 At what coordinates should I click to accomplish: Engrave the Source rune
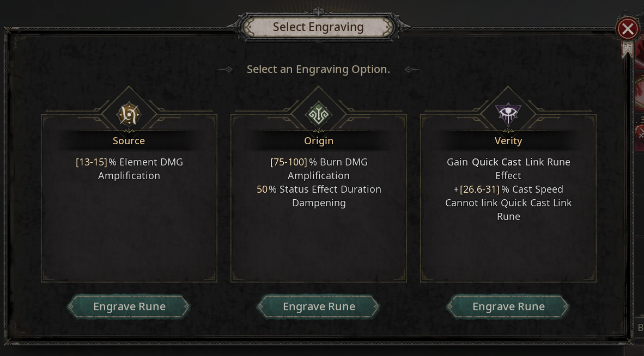[129, 306]
